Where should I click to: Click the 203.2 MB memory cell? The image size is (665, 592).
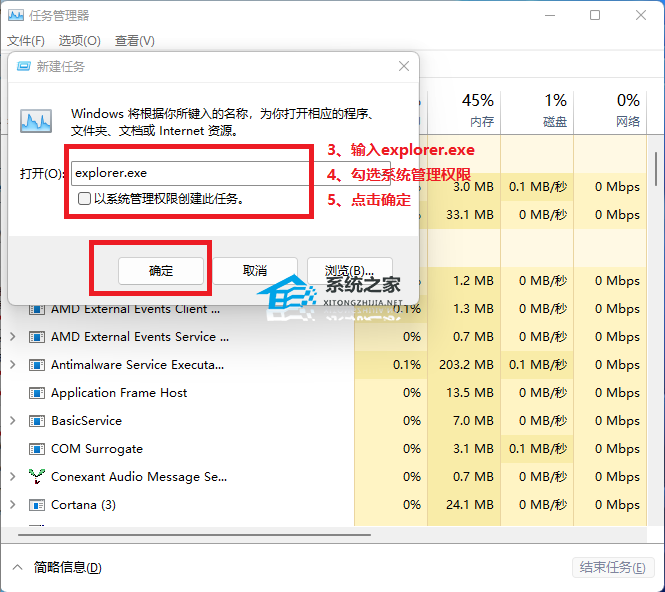(x=466, y=365)
